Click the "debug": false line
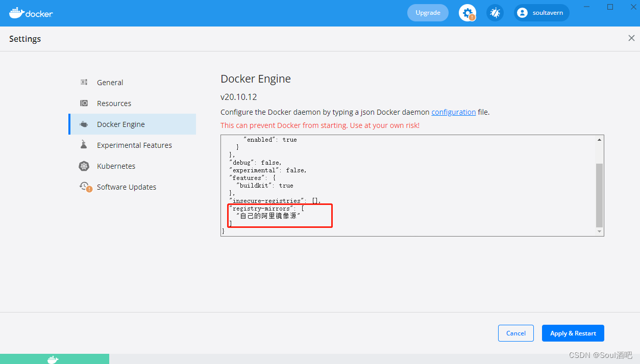The image size is (640, 364). point(255,163)
